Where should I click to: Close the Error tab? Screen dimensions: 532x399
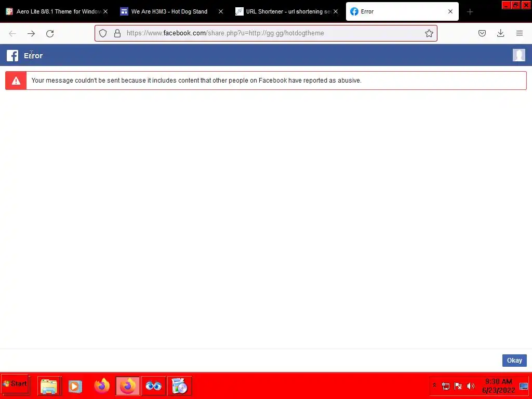(x=450, y=11)
